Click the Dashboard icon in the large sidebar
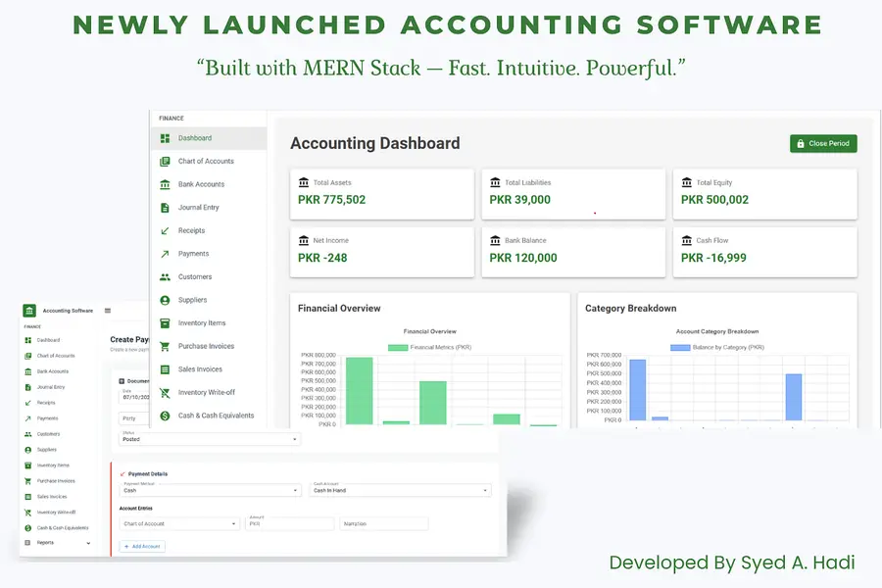This screenshot has width=882, height=588. (165, 138)
